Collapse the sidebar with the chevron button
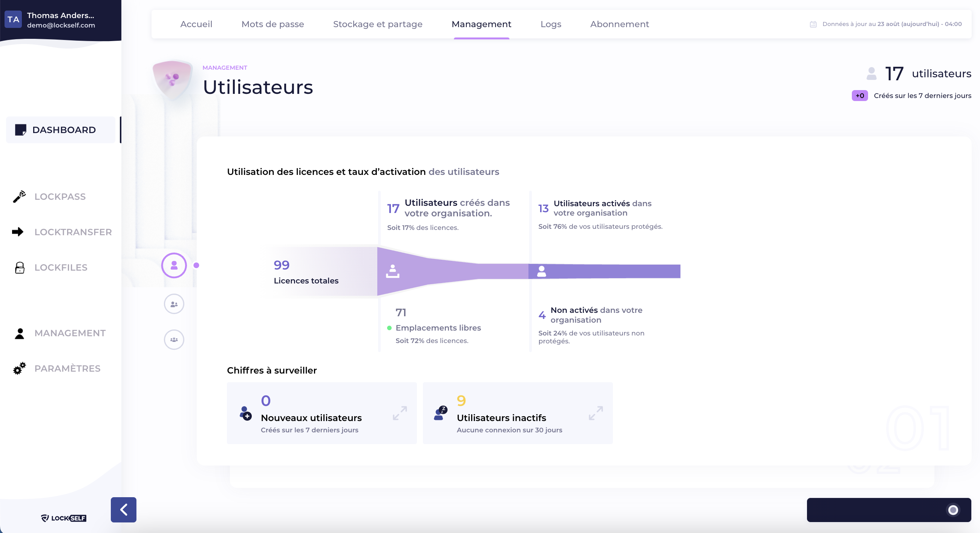Screen dimensions: 980x533 123,509
